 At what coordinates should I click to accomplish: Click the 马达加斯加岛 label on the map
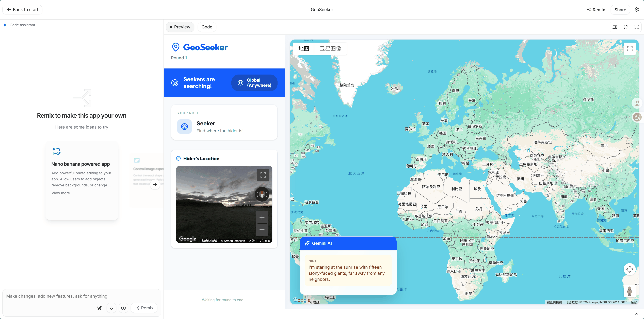[506, 275]
